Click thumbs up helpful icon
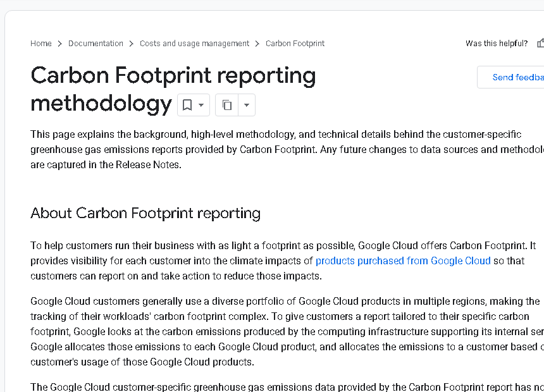The image size is (544, 392). pyautogui.click(x=541, y=43)
